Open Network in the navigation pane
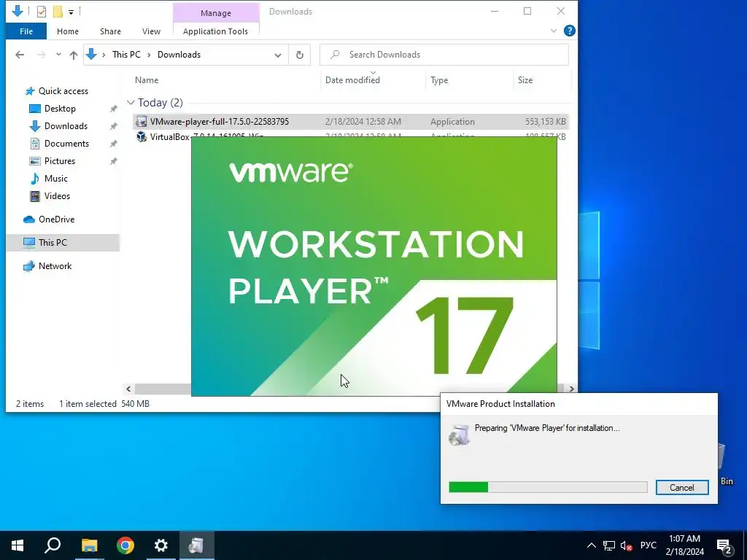The width and height of the screenshot is (747, 560). [x=55, y=266]
